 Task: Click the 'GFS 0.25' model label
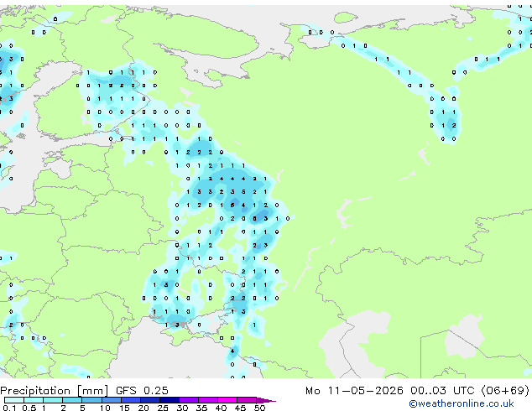pyautogui.click(x=142, y=390)
